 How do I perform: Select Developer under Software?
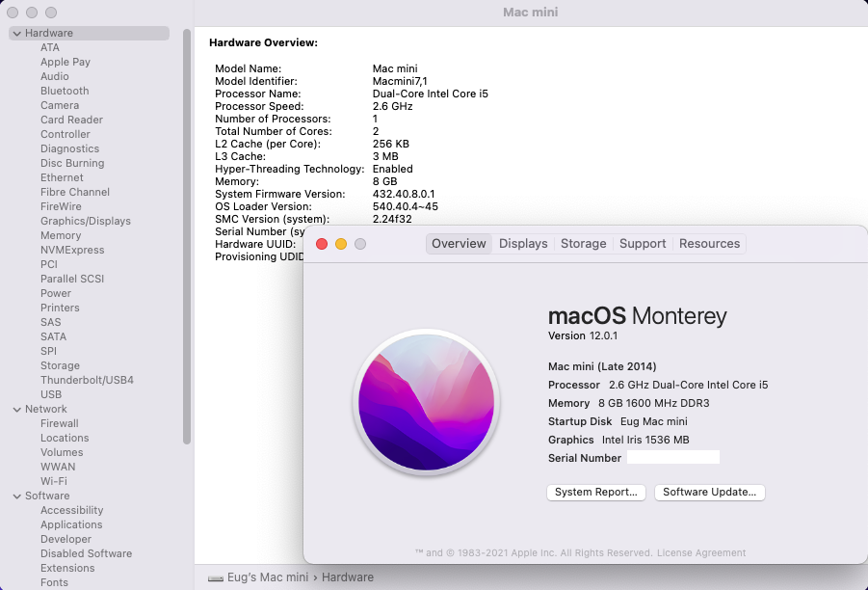coord(66,539)
